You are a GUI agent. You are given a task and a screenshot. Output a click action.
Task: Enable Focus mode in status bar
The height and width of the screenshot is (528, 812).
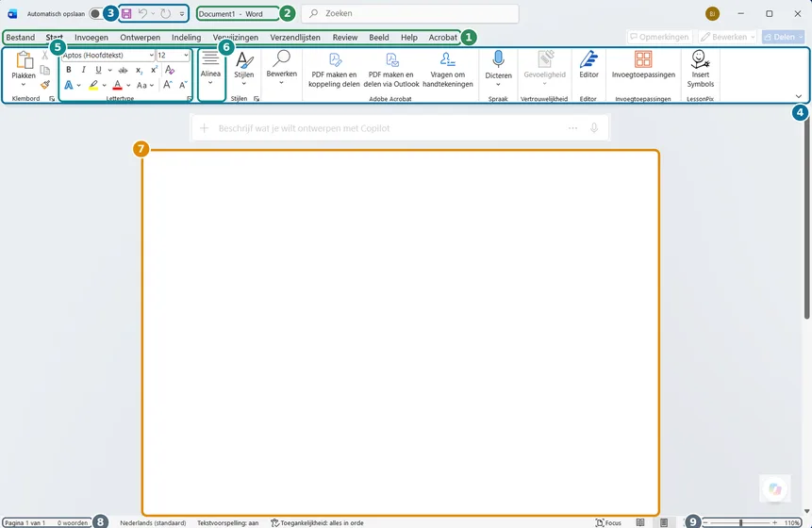[608, 523]
